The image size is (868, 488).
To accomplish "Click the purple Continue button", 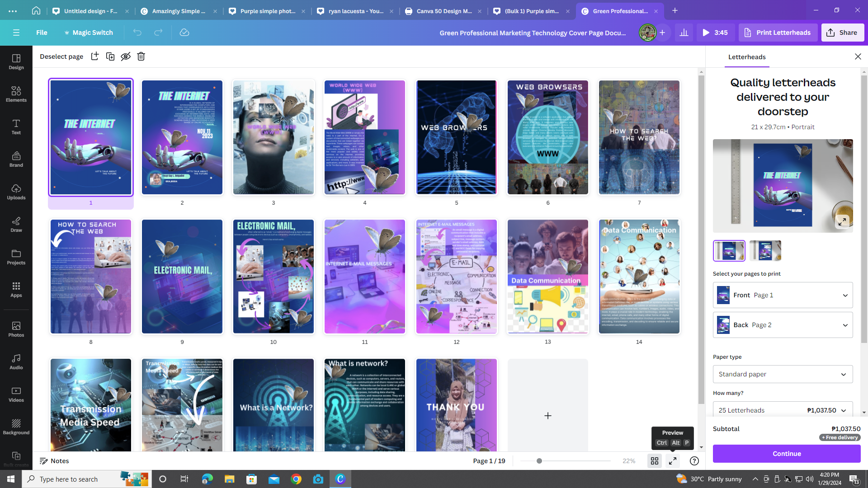I will click(x=786, y=454).
